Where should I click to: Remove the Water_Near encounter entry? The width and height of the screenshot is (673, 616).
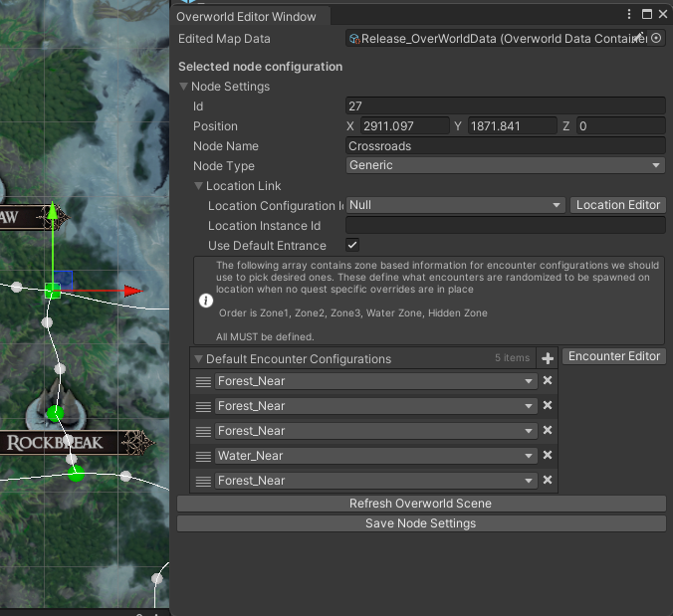(x=548, y=455)
